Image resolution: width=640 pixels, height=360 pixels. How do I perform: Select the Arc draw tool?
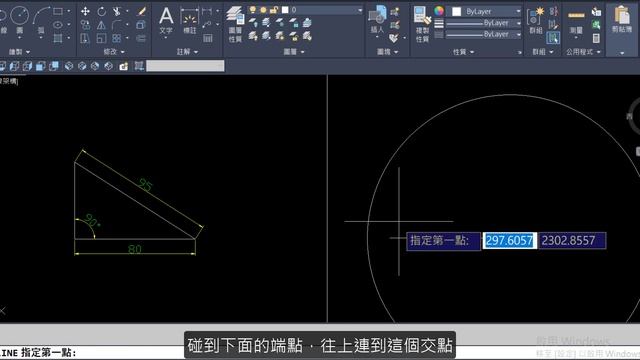pyautogui.click(x=41, y=16)
